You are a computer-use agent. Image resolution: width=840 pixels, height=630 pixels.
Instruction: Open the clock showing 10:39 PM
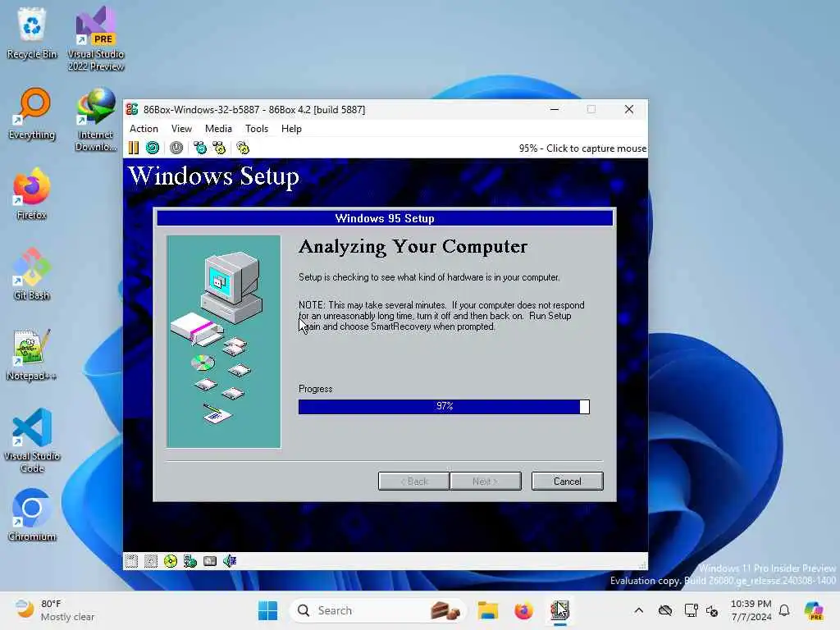[x=751, y=610]
